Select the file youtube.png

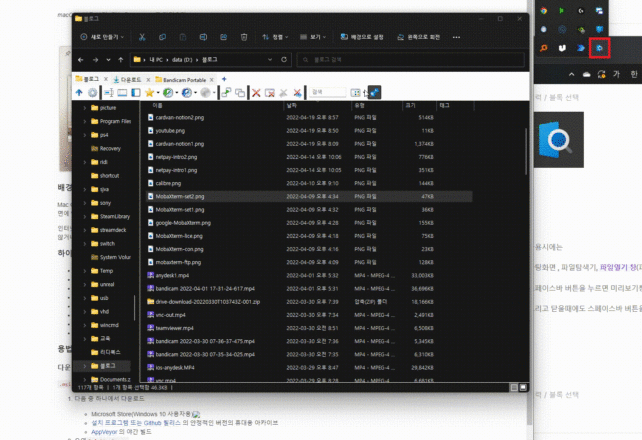tap(169, 130)
